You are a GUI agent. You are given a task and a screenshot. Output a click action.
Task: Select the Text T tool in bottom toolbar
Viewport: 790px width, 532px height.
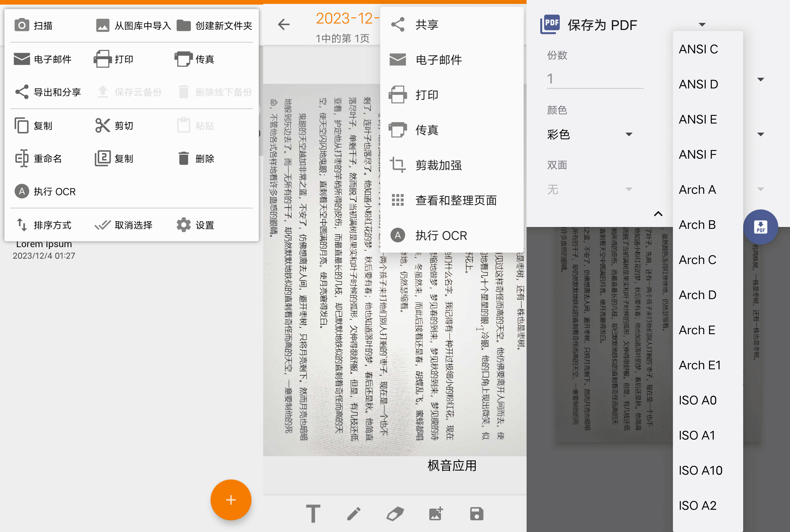pyautogui.click(x=313, y=514)
